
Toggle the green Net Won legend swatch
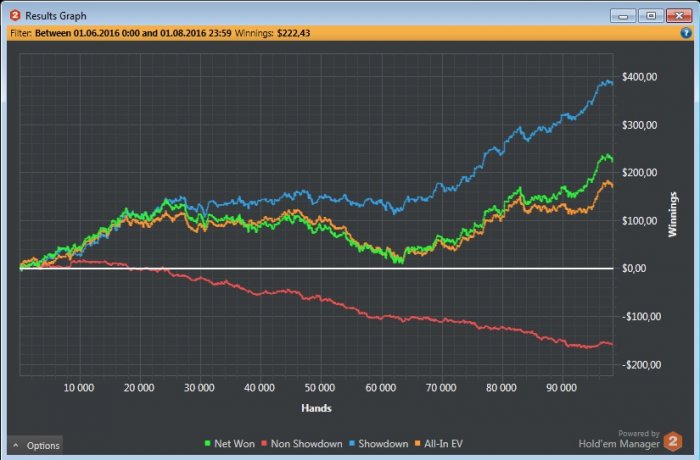[x=207, y=443]
